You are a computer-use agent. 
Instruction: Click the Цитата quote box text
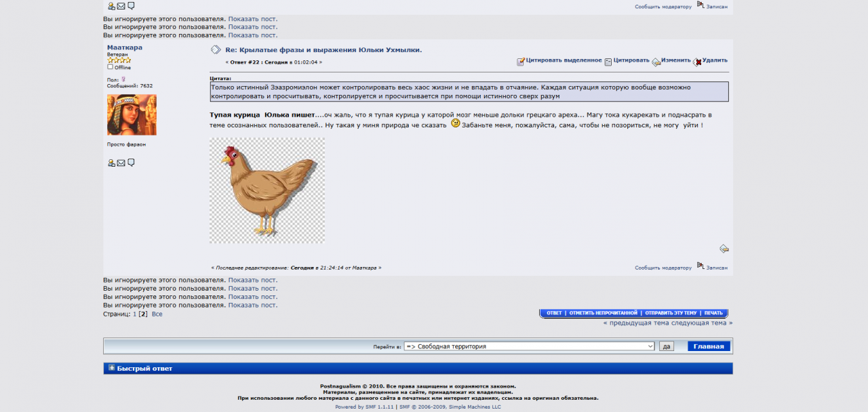(469, 91)
